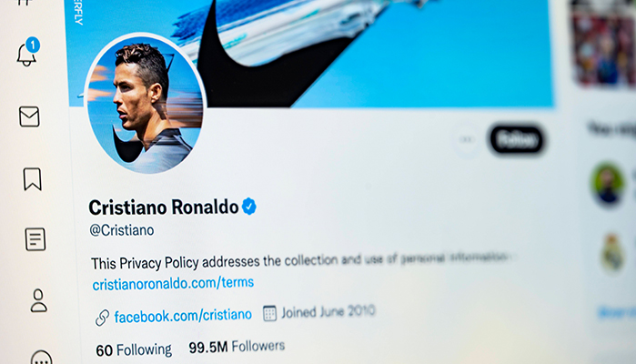
Task: Open Cristiano Ronaldo's profile picture
Action: pyautogui.click(x=145, y=104)
